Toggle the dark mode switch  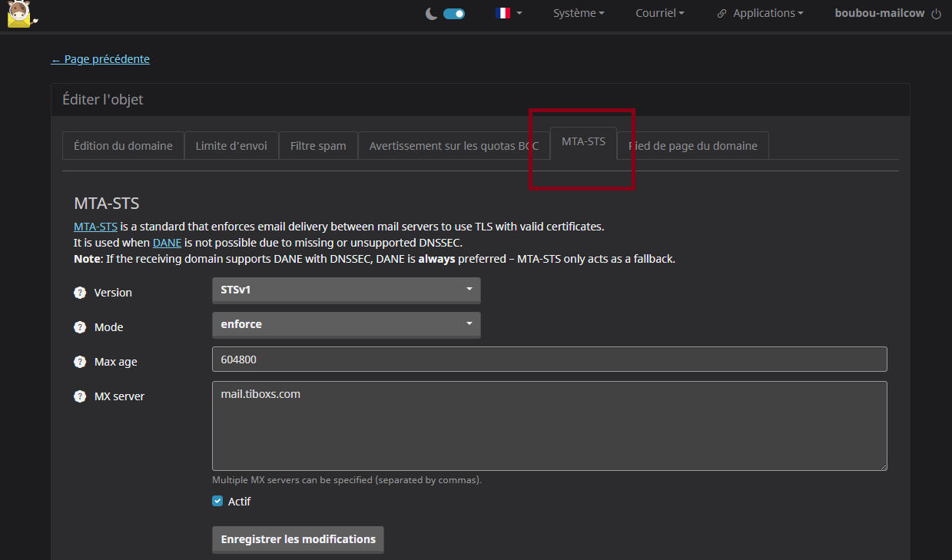tap(454, 14)
